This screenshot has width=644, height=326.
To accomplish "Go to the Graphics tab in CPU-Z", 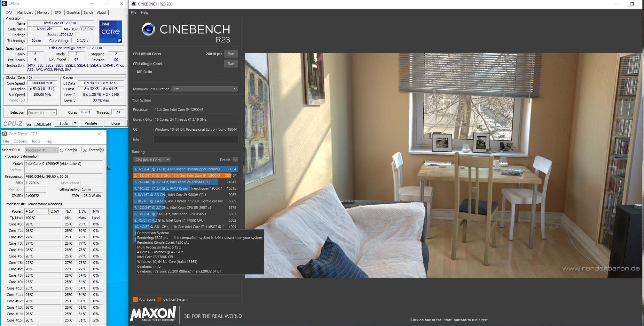I will pyautogui.click(x=73, y=12).
